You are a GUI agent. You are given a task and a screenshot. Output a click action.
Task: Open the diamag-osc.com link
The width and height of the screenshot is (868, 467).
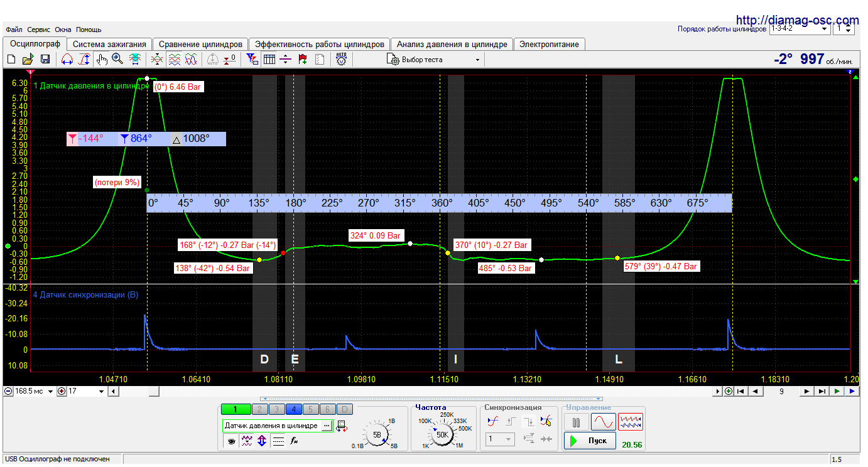(x=796, y=20)
